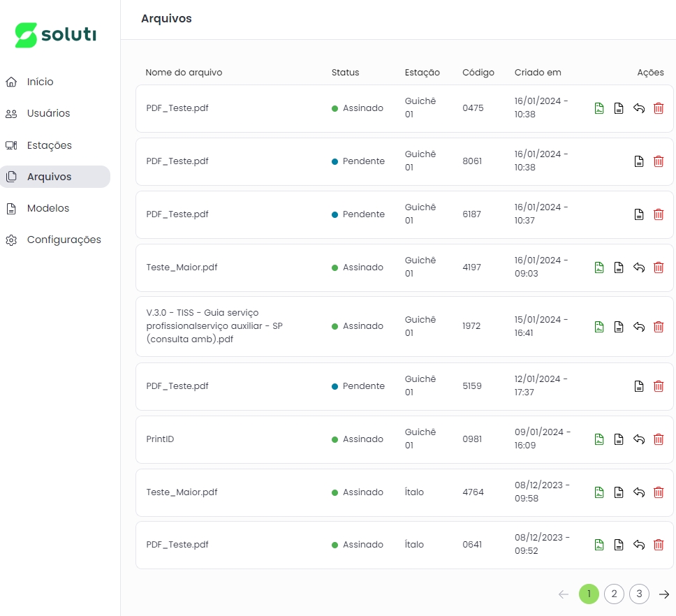676x616 pixels.
Task: Jump to page 3 of files
Action: [639, 594]
